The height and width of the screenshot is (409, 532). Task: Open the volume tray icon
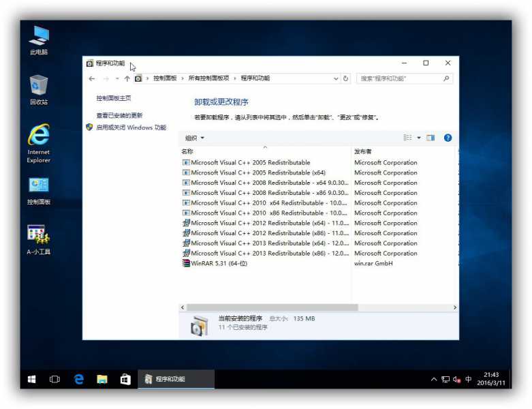click(456, 379)
